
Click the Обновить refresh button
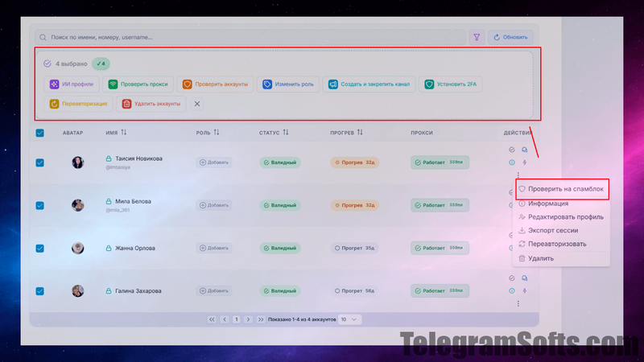click(x=510, y=37)
